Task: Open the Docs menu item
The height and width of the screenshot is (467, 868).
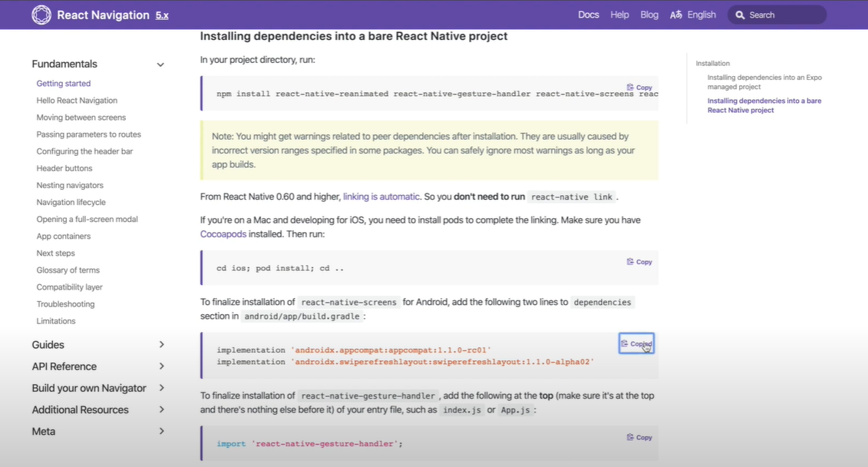Action: coord(588,14)
